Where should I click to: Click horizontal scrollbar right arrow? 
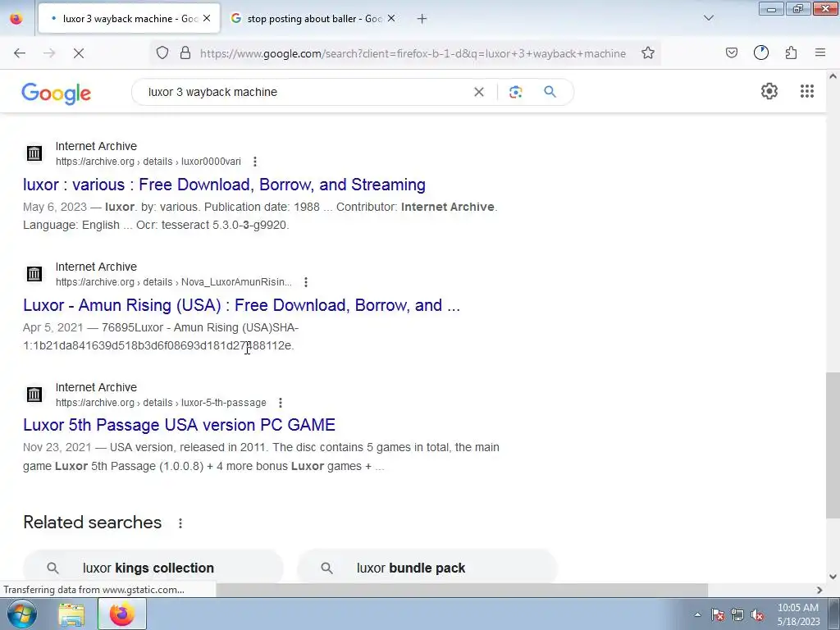[x=819, y=590]
